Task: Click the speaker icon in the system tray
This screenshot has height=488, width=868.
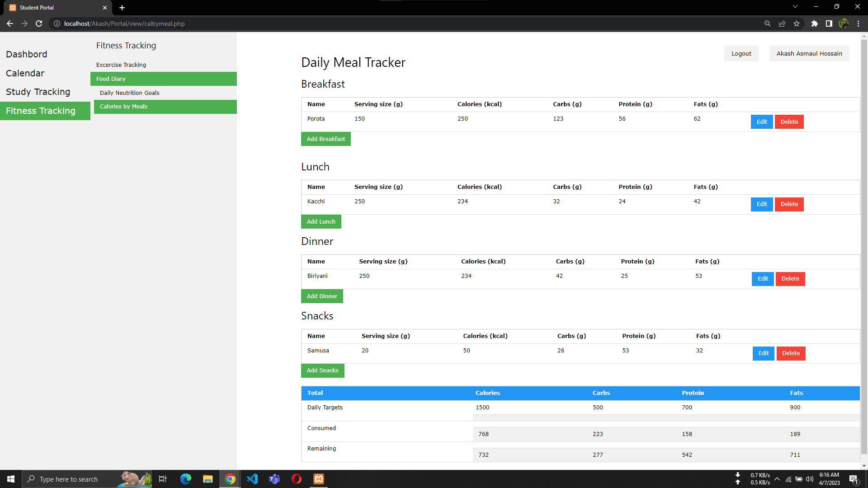Action: point(809,479)
